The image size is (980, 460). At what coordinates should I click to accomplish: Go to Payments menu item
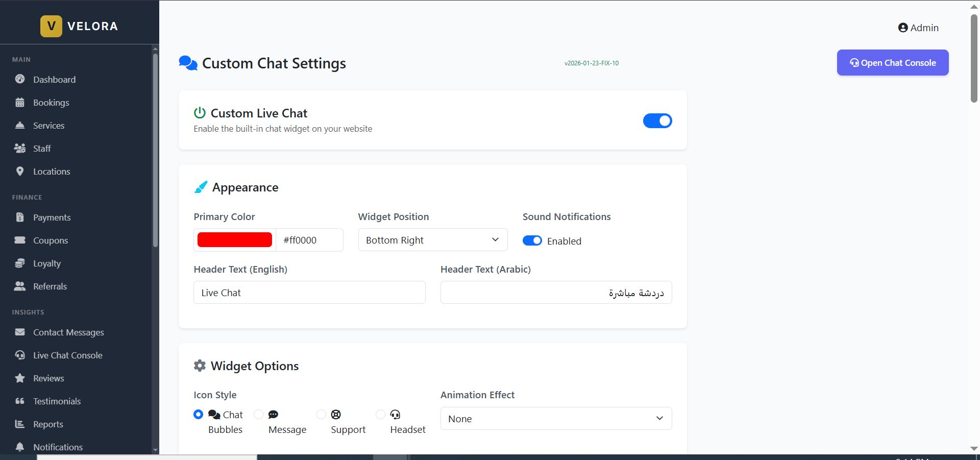(x=52, y=217)
